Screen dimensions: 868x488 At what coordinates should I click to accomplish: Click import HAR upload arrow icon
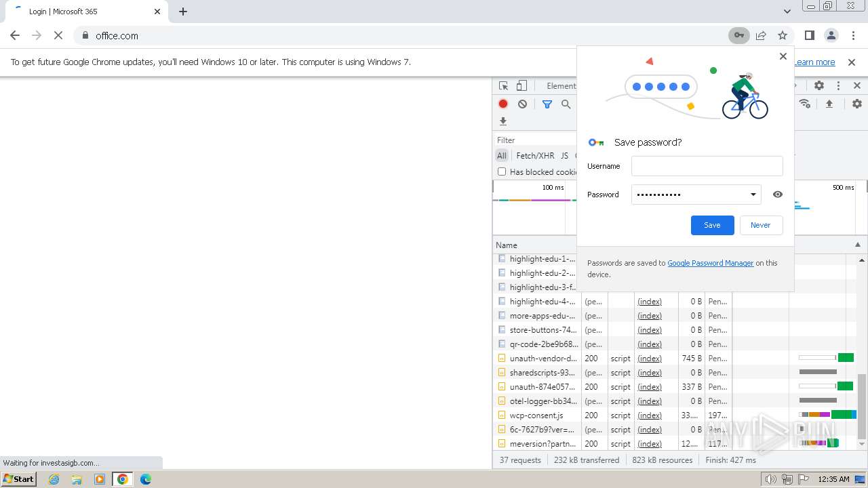829,104
